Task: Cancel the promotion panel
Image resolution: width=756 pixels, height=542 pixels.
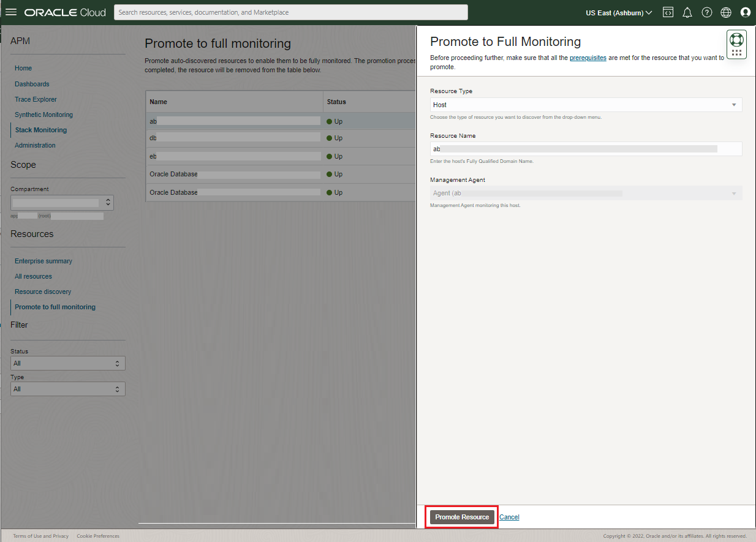Action: 509,518
